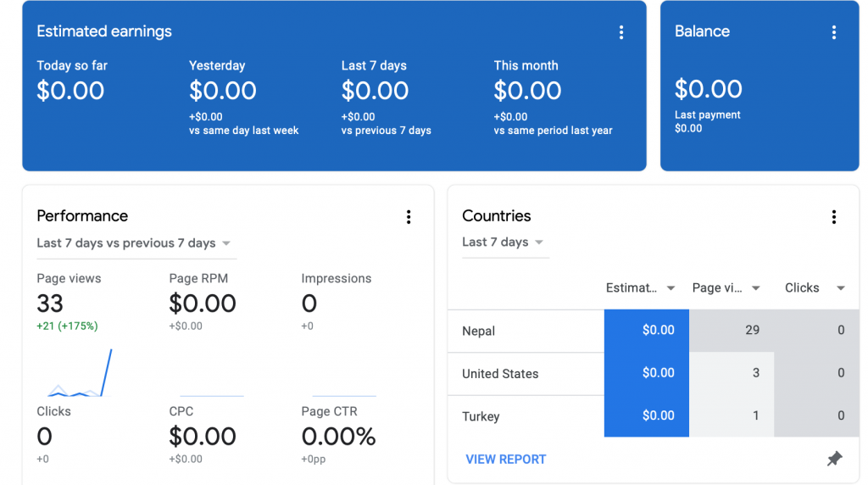Select the Nepal country row
The width and height of the screenshot is (868, 485).
[x=654, y=331]
